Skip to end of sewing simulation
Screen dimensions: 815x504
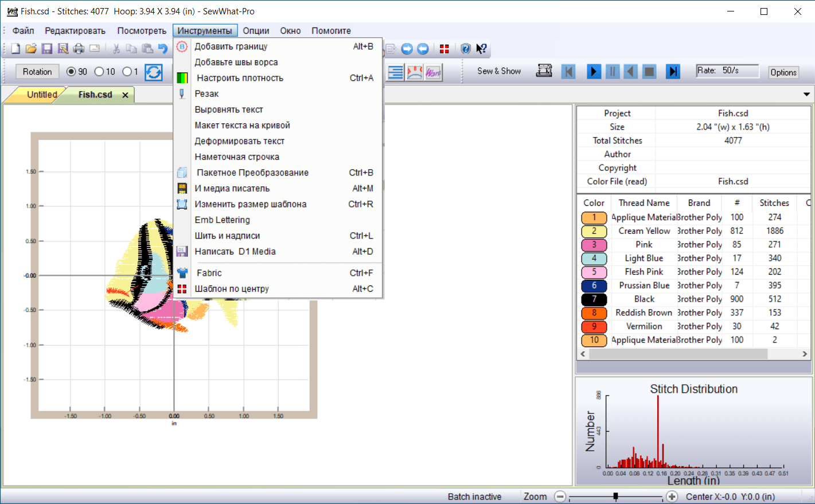click(673, 71)
